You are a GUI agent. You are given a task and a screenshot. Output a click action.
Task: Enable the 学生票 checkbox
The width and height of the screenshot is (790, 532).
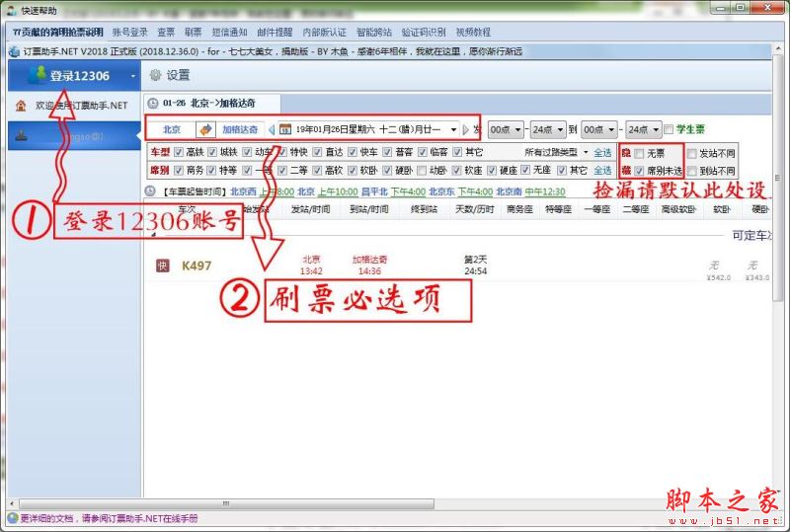pos(669,129)
